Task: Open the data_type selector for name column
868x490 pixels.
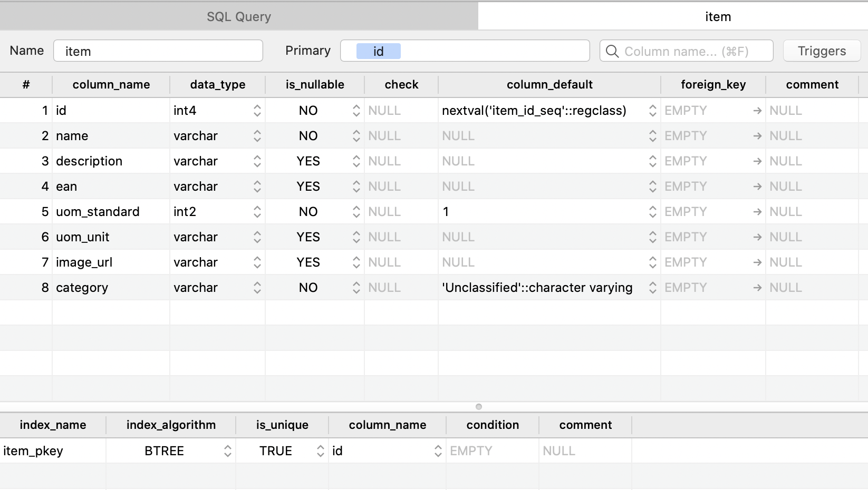Action: (257, 135)
